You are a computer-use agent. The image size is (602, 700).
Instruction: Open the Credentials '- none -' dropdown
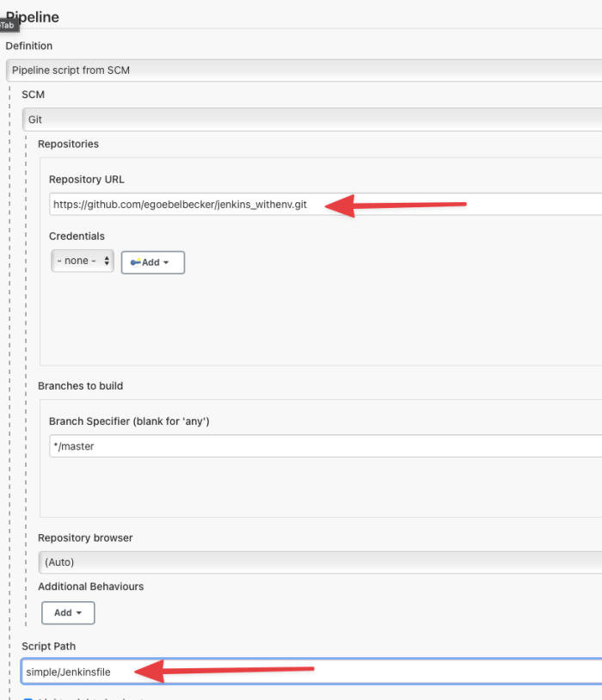(x=83, y=261)
